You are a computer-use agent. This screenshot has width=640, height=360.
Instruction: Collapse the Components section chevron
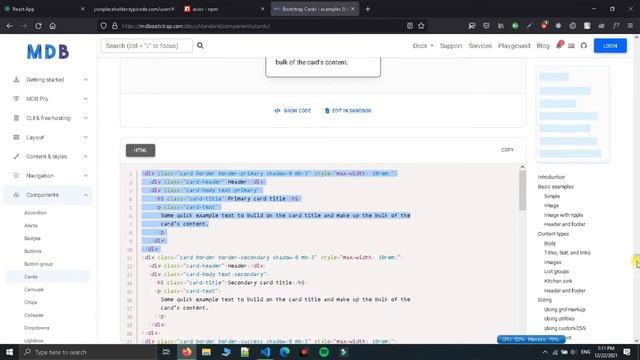(86, 195)
